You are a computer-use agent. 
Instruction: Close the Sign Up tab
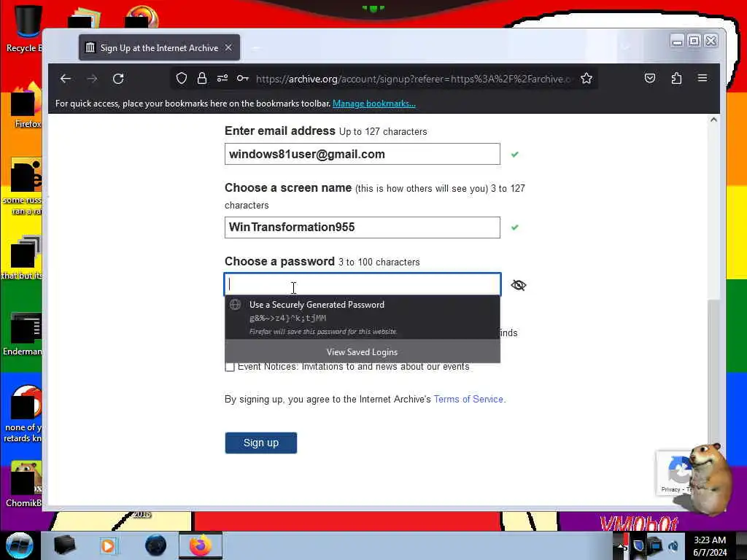[228, 47]
